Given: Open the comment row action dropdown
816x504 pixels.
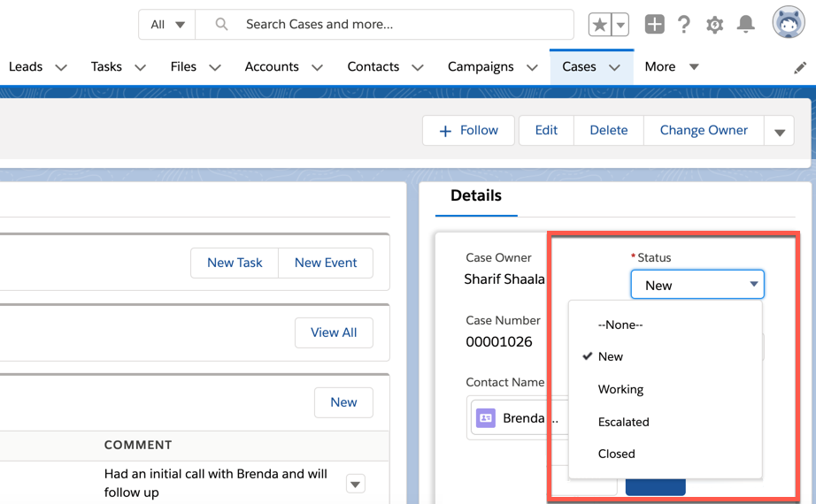Looking at the screenshot, I should [356, 485].
